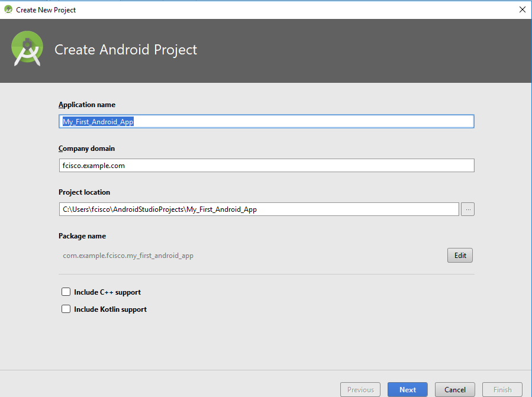Click the small Android icon in the title bar

click(x=8, y=9)
